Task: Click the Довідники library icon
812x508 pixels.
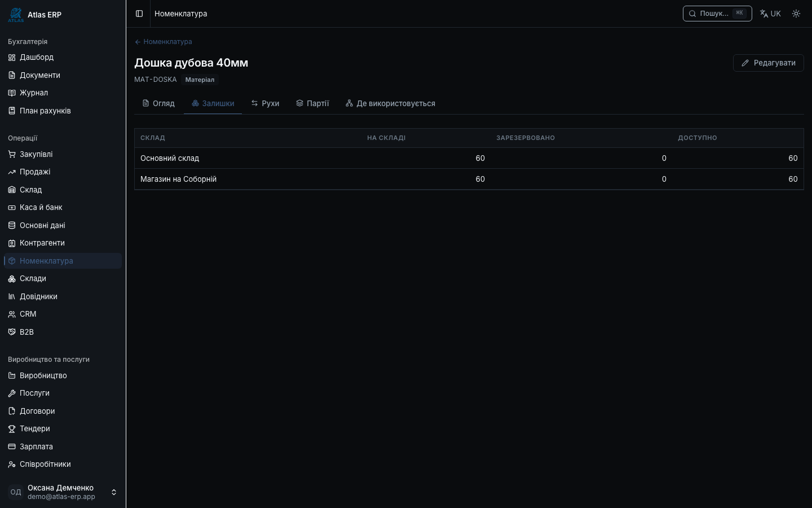Action: (12, 296)
